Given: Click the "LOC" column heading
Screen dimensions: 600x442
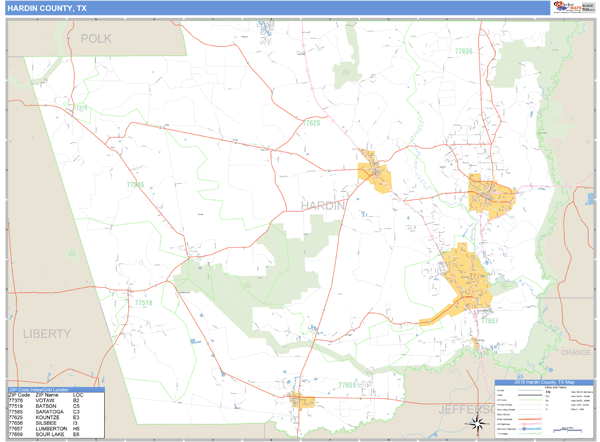Looking at the screenshot, I should (x=78, y=395).
